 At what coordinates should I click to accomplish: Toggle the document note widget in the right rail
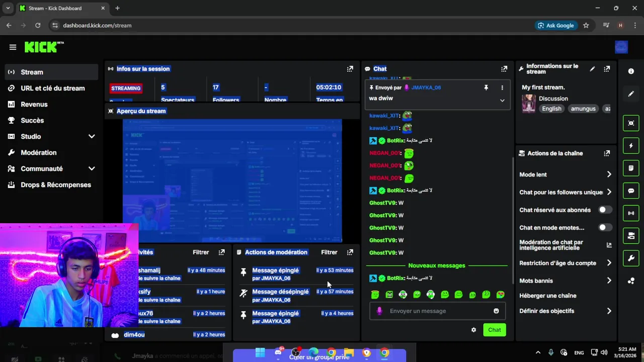(631, 168)
